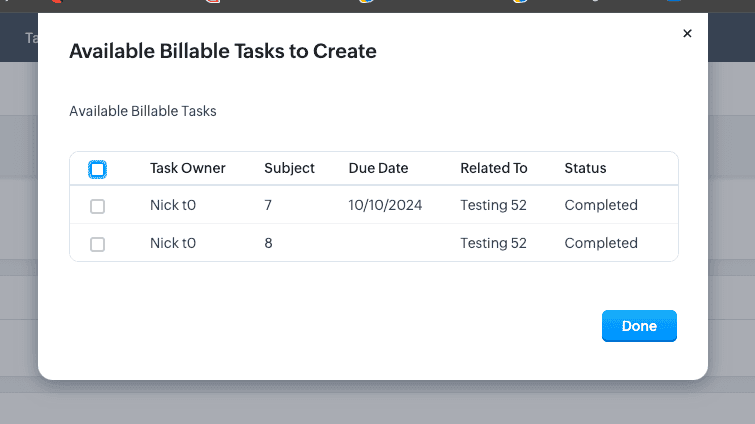Screen dimensions: 755x424
Task: Click Nick t0 in the second row
Action: (x=178, y=243)
